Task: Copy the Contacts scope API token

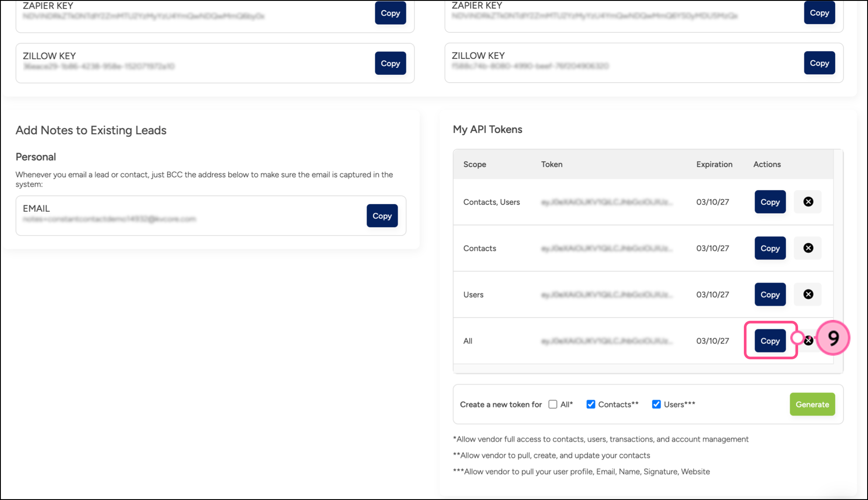Action: coord(770,248)
